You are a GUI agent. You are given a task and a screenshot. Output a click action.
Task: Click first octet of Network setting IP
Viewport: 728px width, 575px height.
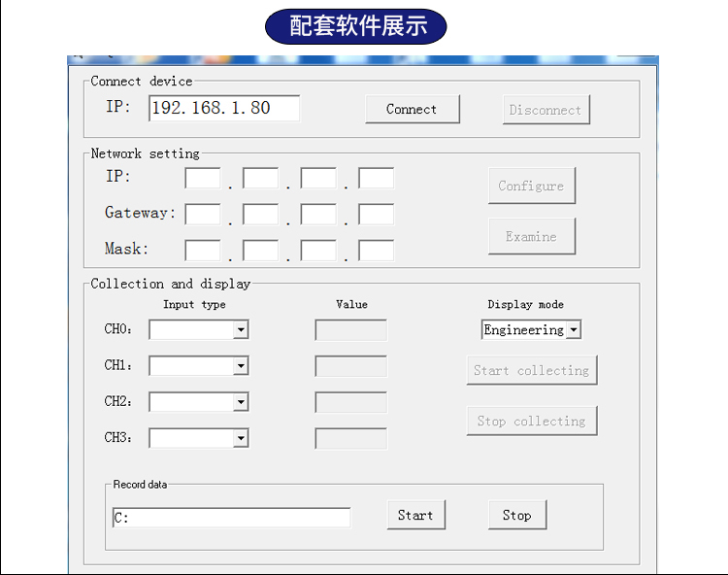(x=203, y=179)
